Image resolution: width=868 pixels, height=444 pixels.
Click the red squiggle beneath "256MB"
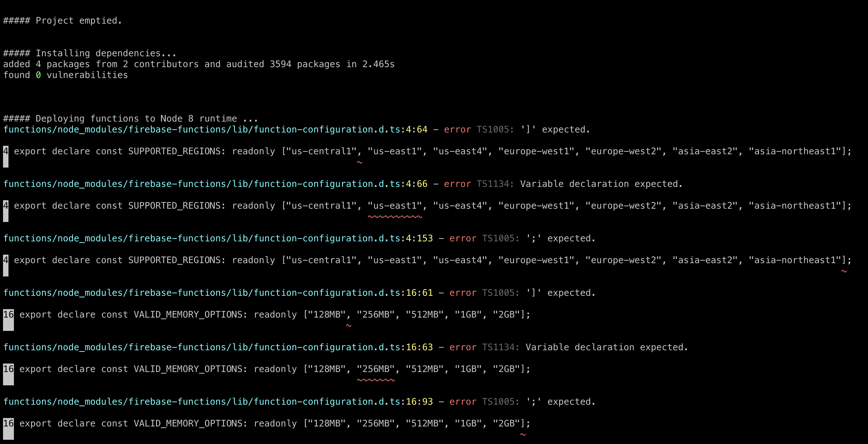point(376,380)
